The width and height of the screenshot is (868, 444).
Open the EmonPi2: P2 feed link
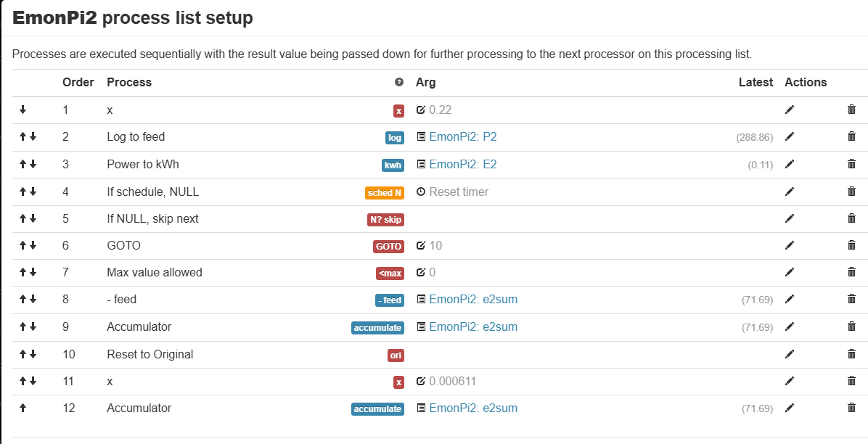[x=463, y=136]
